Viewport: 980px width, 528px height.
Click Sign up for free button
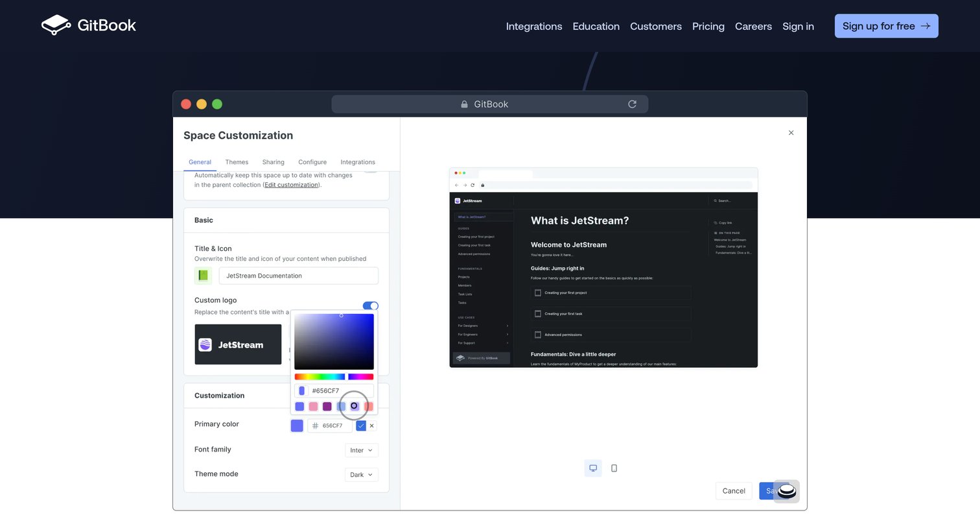pos(886,26)
